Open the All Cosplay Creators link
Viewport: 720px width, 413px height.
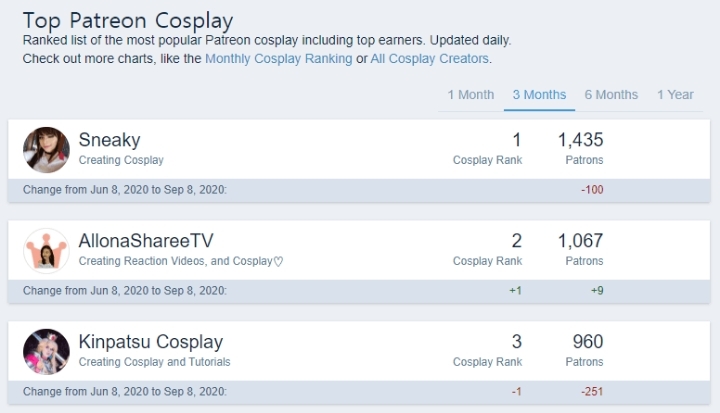point(429,59)
